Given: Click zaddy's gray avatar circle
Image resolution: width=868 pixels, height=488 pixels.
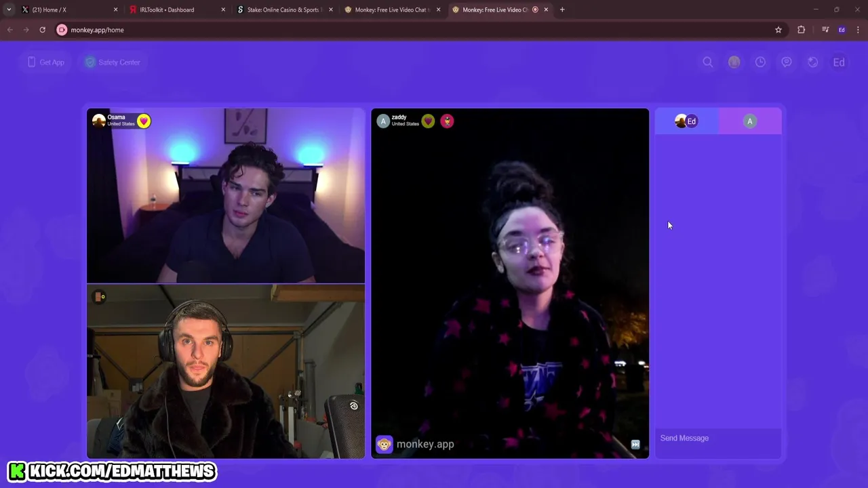Looking at the screenshot, I should click(383, 121).
